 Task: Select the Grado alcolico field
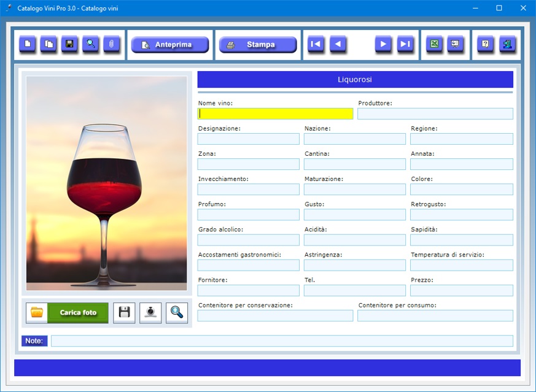pyautogui.click(x=249, y=240)
